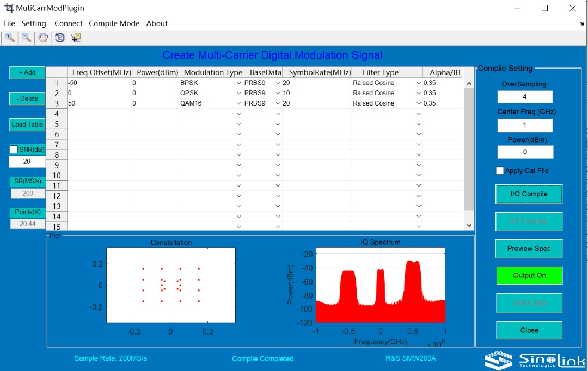Screen dimensions: 588x371
Task: Open the About menu
Action: pyautogui.click(x=157, y=23)
